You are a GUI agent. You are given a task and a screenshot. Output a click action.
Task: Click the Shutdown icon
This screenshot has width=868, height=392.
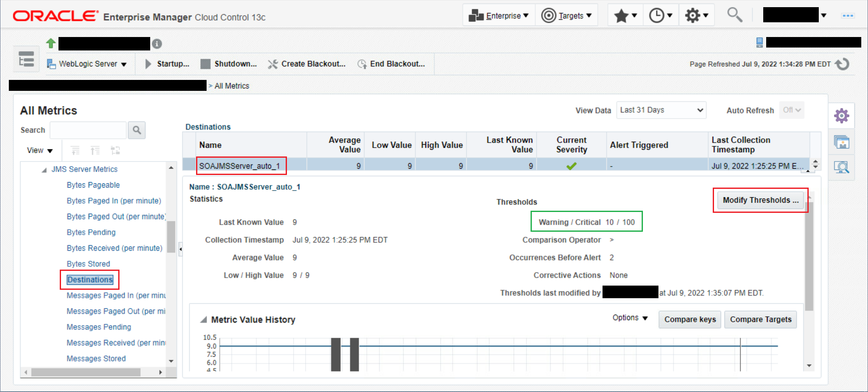click(x=205, y=64)
